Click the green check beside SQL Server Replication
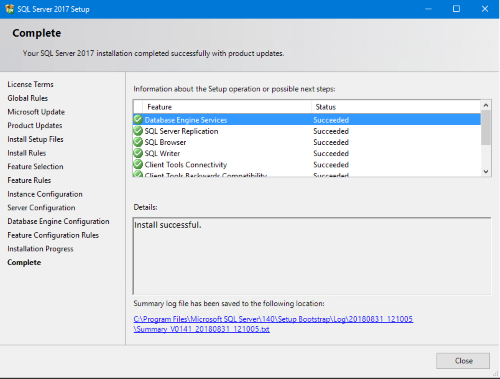Image resolution: width=500 pixels, height=379 pixels. coord(138,131)
